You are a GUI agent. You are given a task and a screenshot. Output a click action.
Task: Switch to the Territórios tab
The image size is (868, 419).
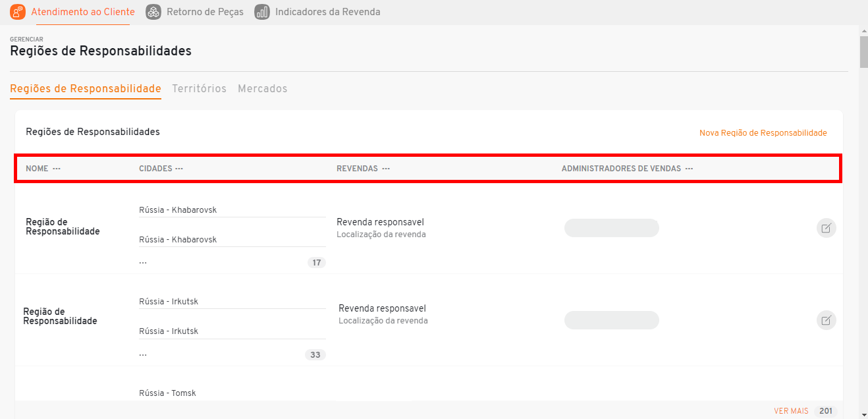199,88
